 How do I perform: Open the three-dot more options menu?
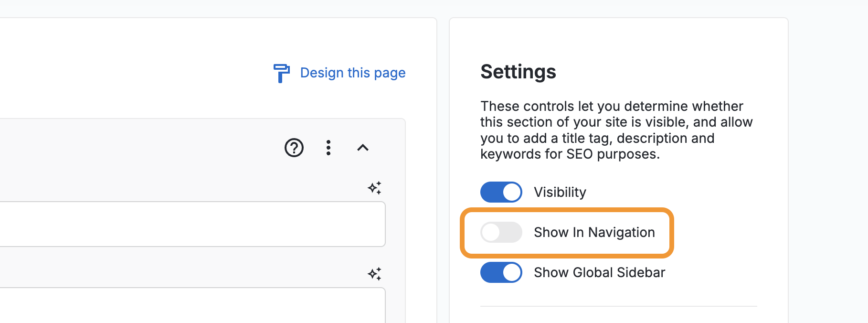pyautogui.click(x=328, y=148)
